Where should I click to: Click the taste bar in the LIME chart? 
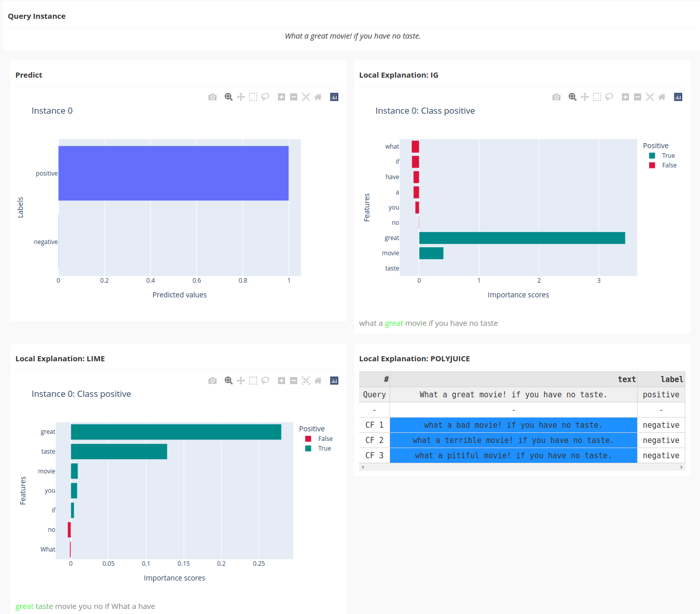tap(119, 452)
